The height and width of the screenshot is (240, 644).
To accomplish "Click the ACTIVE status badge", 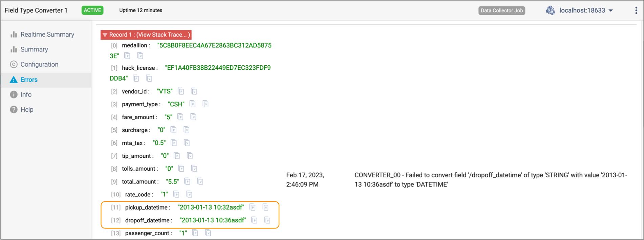I will pyautogui.click(x=92, y=10).
